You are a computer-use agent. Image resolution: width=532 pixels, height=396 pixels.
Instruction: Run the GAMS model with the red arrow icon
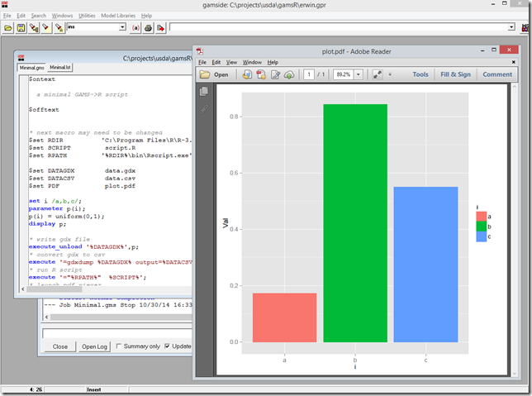[x=160, y=28]
